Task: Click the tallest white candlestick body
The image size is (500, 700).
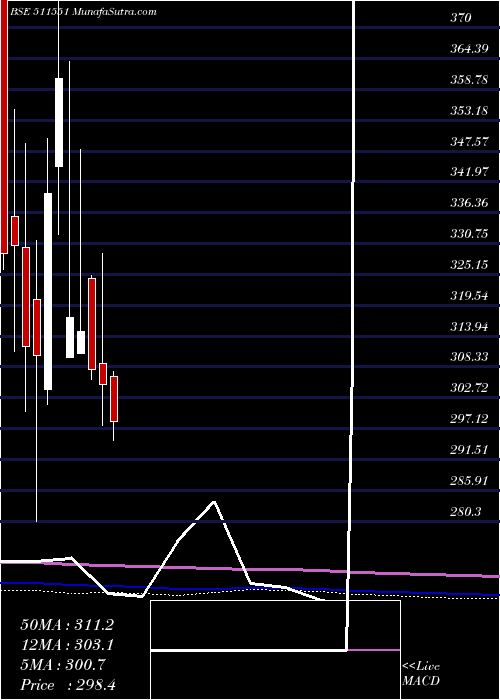Action: pyautogui.click(x=48, y=292)
